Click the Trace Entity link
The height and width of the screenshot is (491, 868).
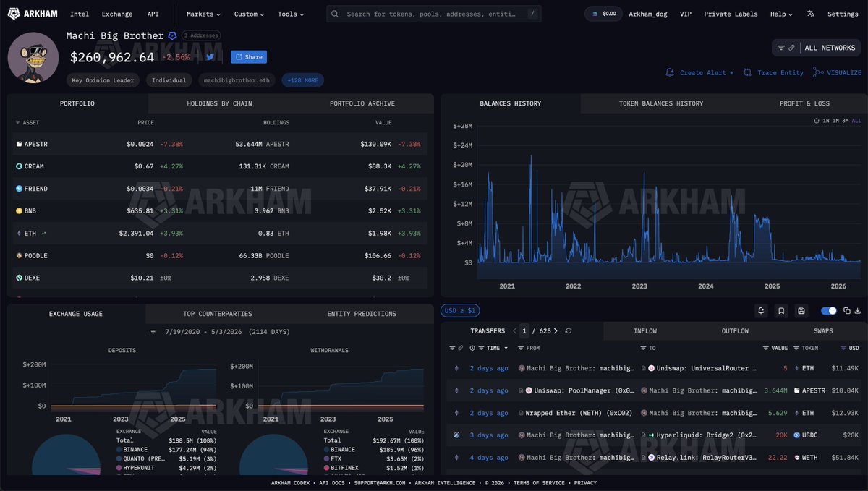click(x=773, y=72)
